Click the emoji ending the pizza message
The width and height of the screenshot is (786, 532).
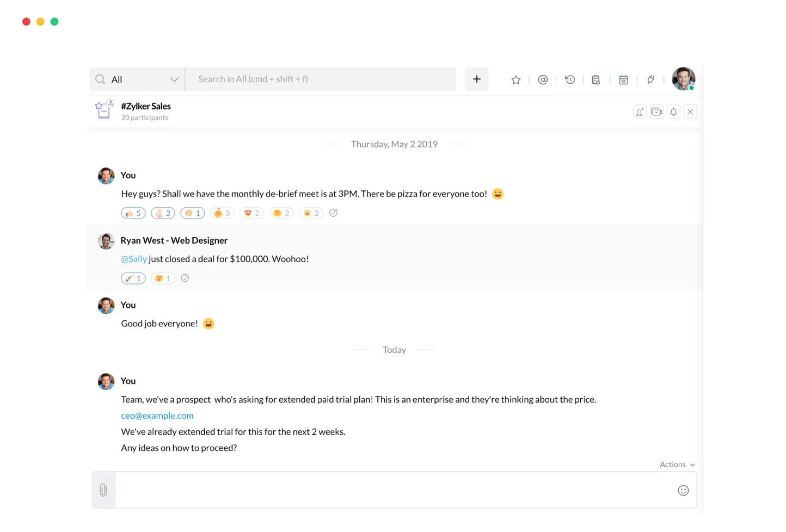pyautogui.click(x=498, y=194)
